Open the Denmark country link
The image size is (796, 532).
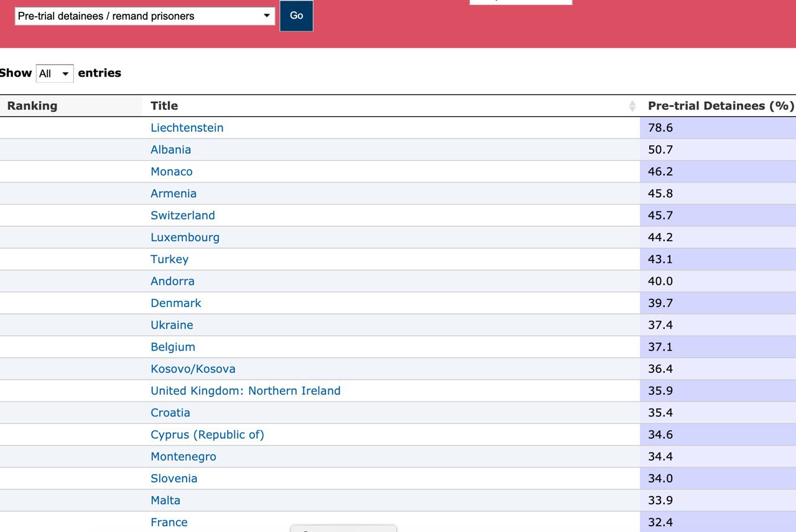point(175,303)
